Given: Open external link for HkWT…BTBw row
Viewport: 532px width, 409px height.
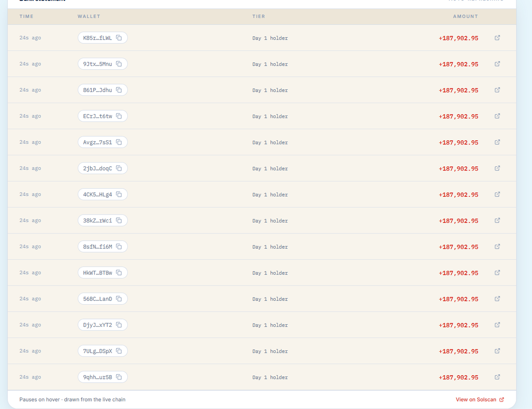Looking at the screenshot, I should [497, 272].
